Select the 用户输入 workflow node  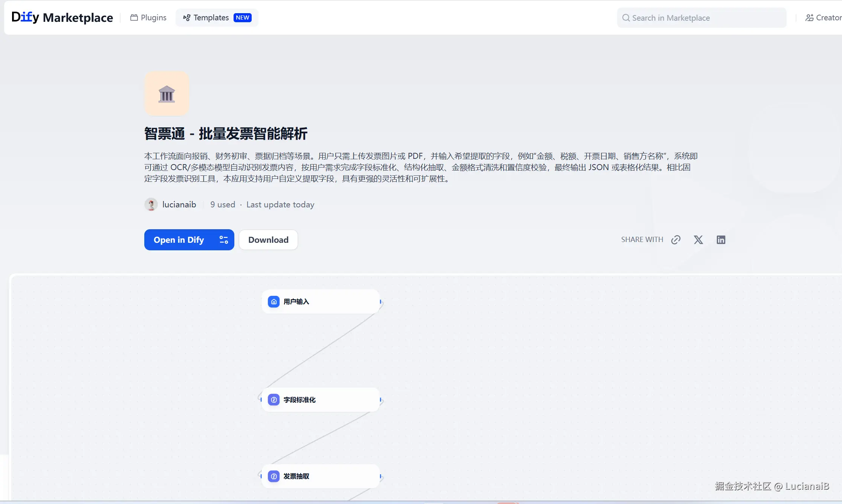click(321, 301)
